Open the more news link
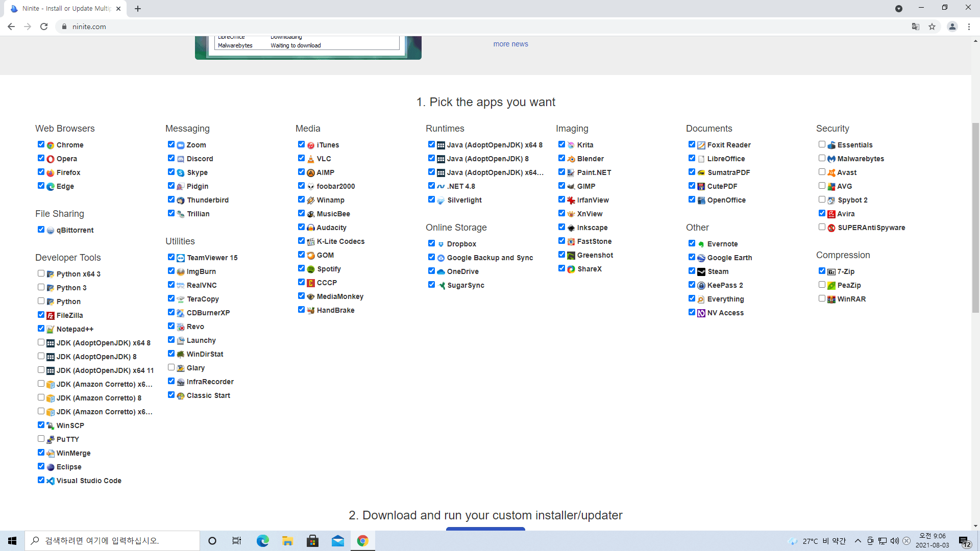This screenshot has height=551, width=980. [x=510, y=44]
